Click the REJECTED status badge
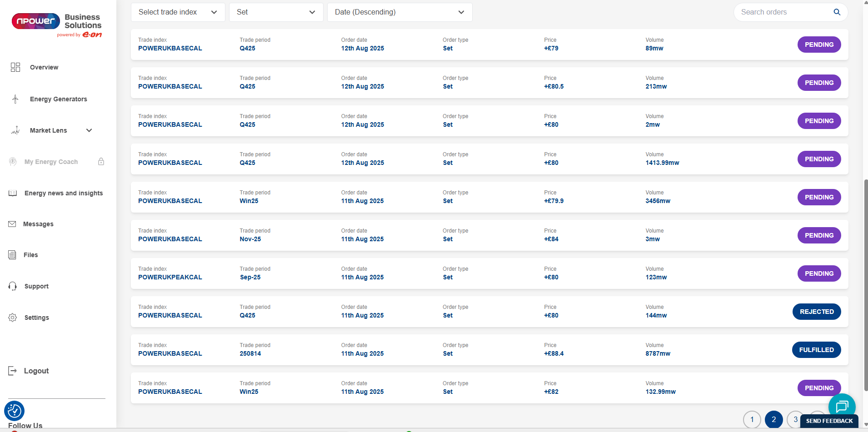868x432 pixels. tap(816, 312)
